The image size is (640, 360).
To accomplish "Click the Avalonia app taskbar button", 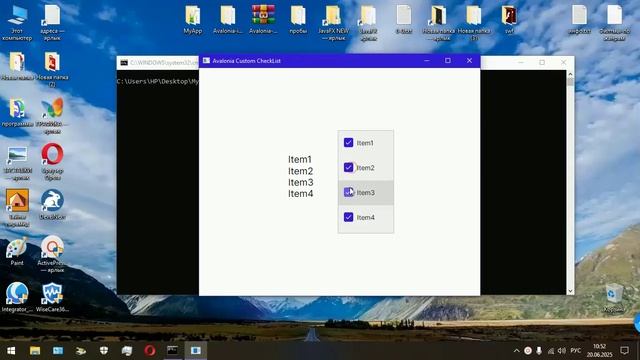I will (196, 351).
